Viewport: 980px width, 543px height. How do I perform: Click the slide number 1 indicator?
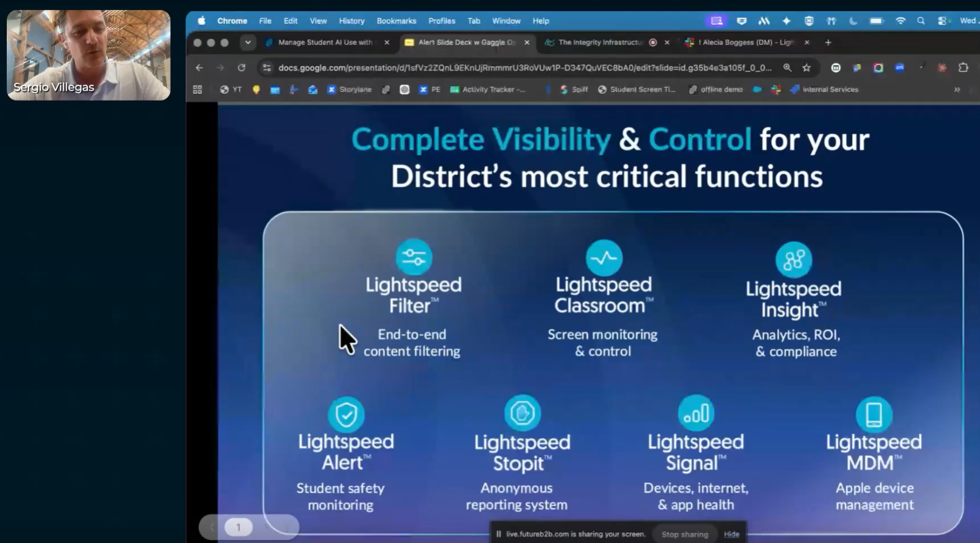(x=238, y=527)
